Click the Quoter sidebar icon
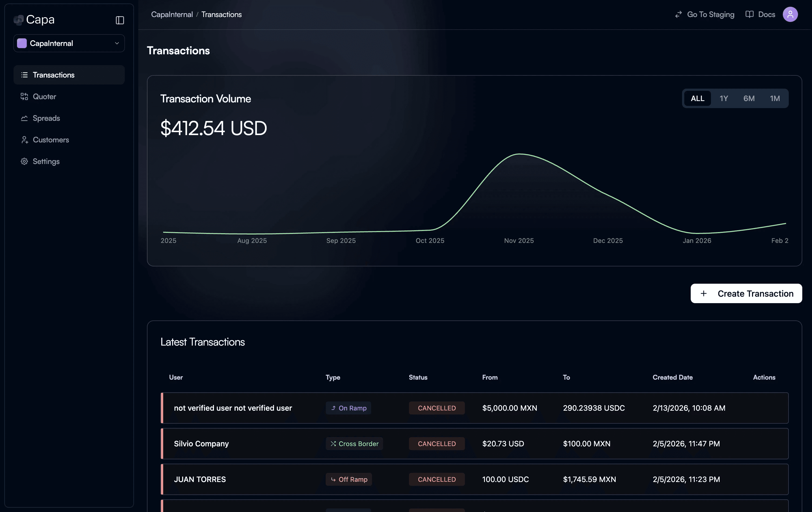Viewport: 812px width, 512px height. [x=24, y=96]
